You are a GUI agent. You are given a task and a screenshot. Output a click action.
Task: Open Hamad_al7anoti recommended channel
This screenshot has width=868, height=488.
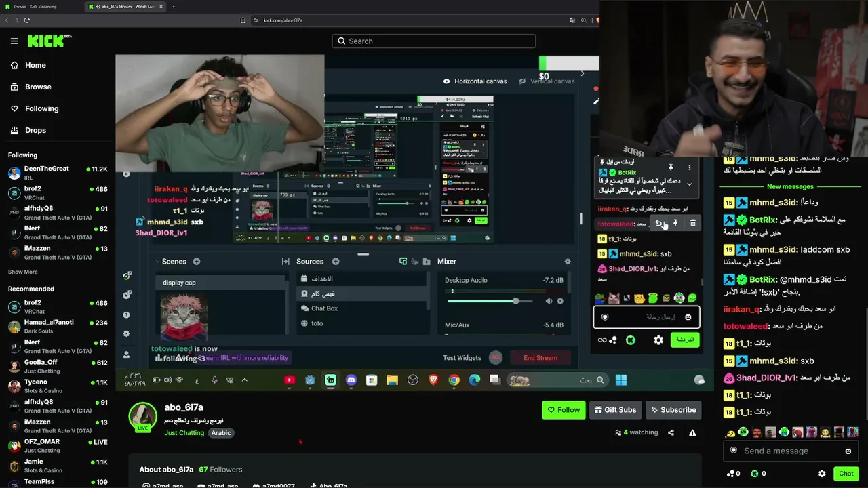(58, 327)
